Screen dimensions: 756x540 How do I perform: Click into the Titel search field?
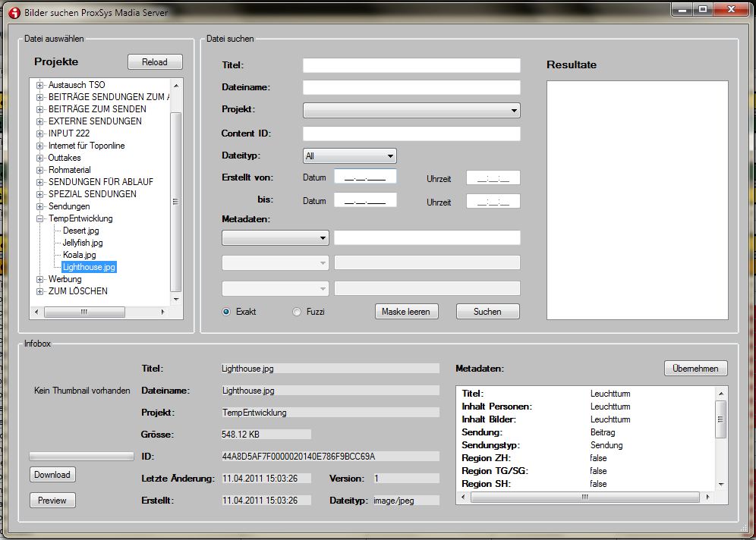point(411,65)
